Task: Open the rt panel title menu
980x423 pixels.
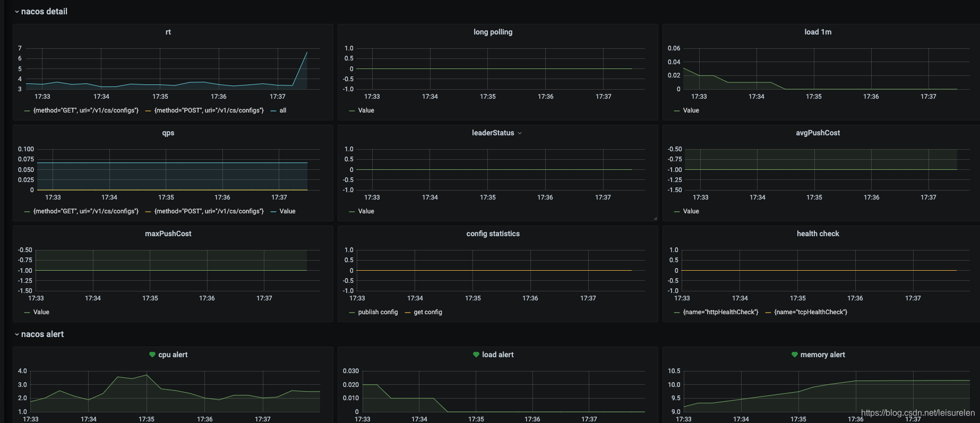Action: [168, 32]
